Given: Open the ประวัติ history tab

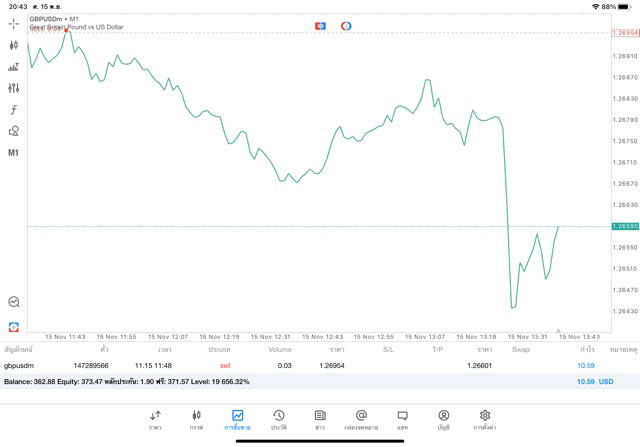Looking at the screenshot, I should 279,419.
